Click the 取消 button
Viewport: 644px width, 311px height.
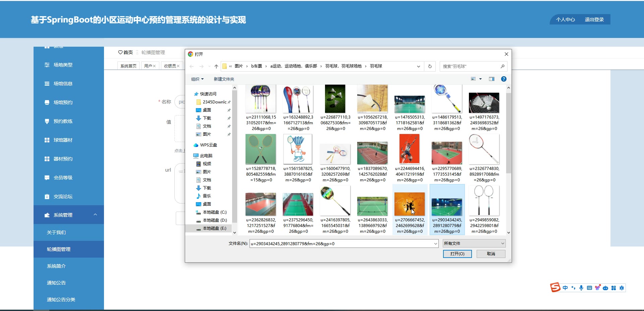[x=491, y=254]
